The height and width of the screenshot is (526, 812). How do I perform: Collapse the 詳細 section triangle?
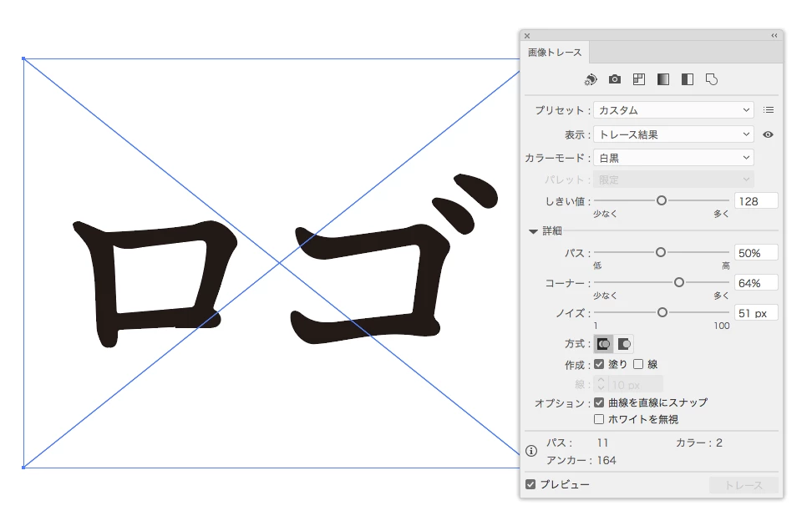[x=533, y=231]
